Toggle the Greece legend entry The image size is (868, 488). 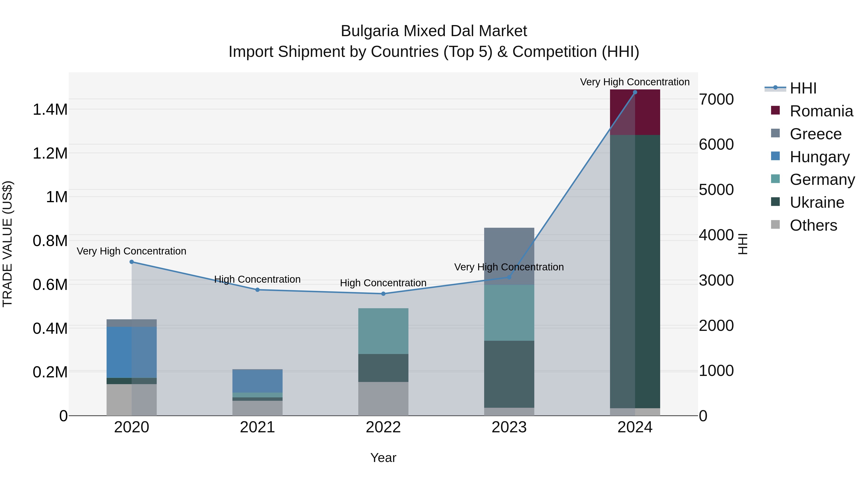click(x=806, y=134)
